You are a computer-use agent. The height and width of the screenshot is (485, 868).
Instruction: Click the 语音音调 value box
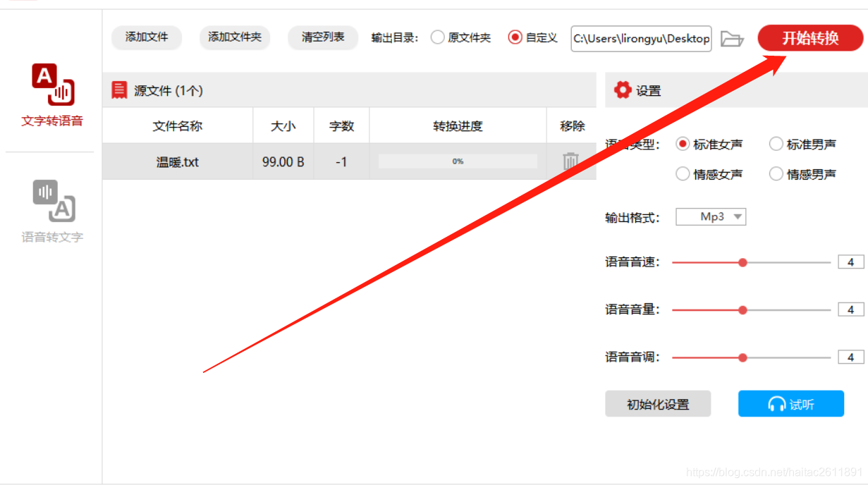pyautogui.click(x=850, y=357)
